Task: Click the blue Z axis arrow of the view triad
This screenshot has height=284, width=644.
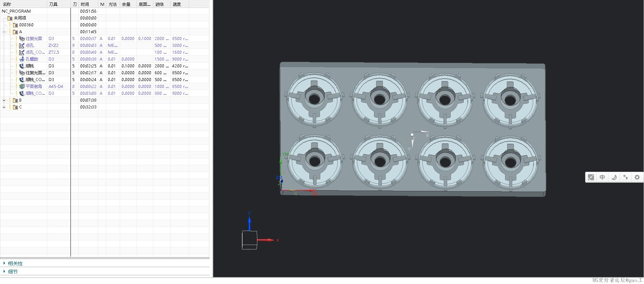Action: point(249,223)
